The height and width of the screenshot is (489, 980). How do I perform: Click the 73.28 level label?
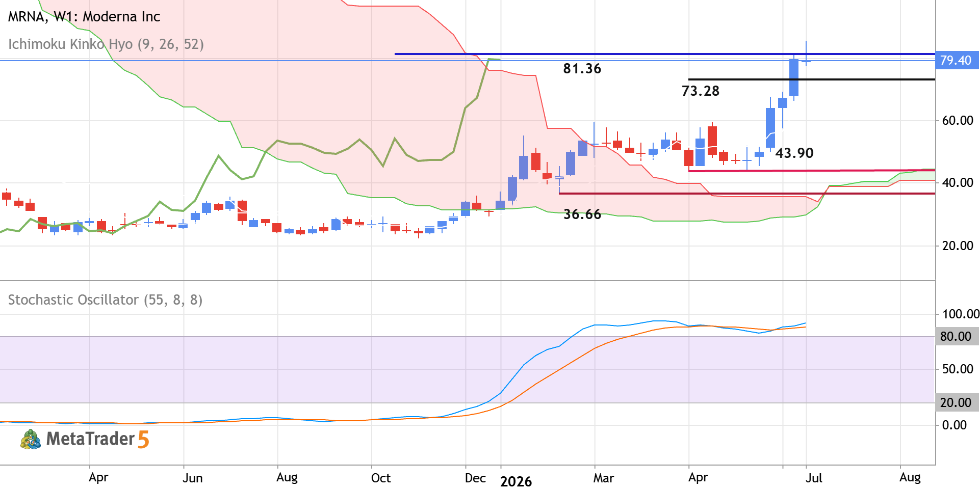701,91
